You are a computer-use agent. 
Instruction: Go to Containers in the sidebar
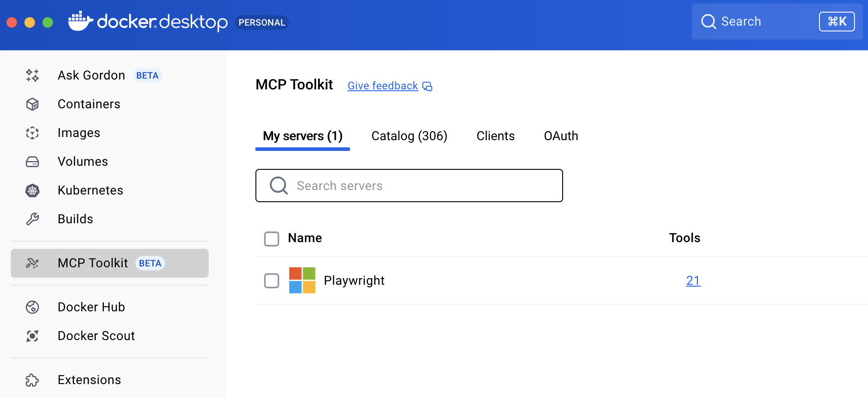click(x=110, y=104)
